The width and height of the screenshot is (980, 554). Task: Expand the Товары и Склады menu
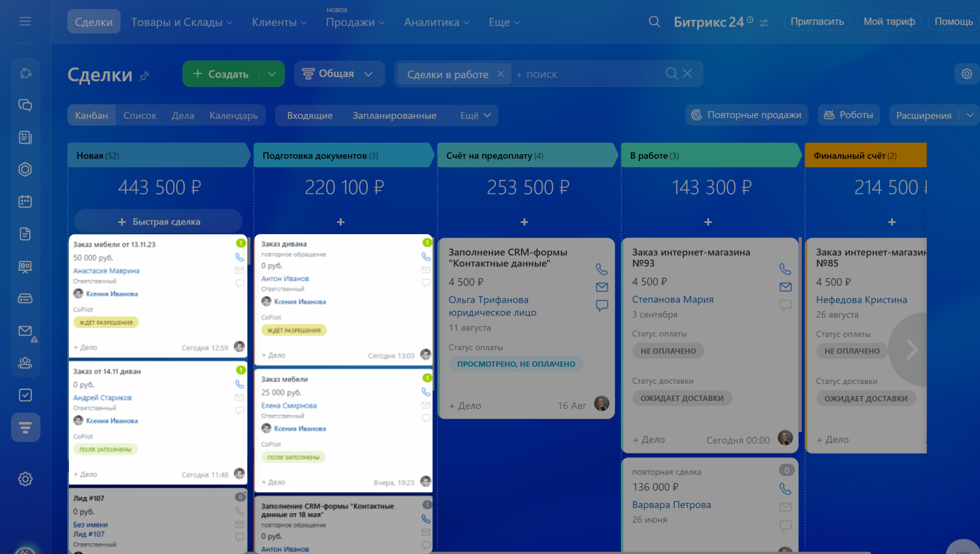coord(182,22)
